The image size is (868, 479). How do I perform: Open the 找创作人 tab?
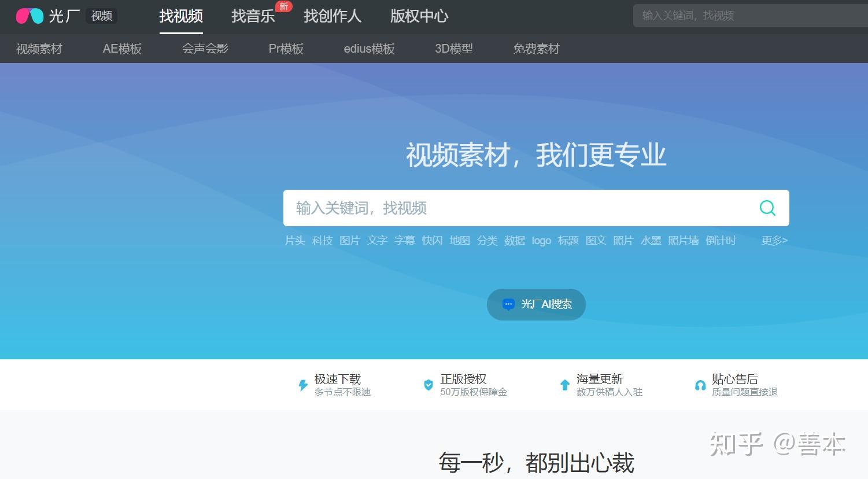point(333,16)
